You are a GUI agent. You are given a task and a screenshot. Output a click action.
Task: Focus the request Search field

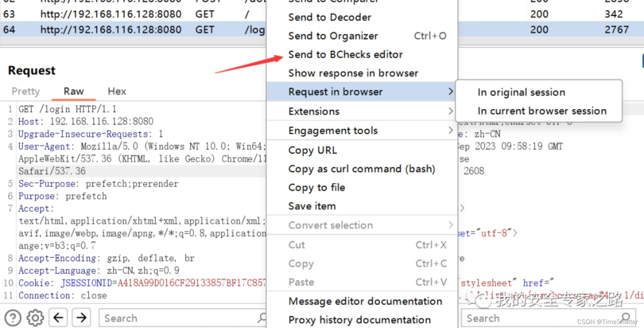click(x=183, y=318)
